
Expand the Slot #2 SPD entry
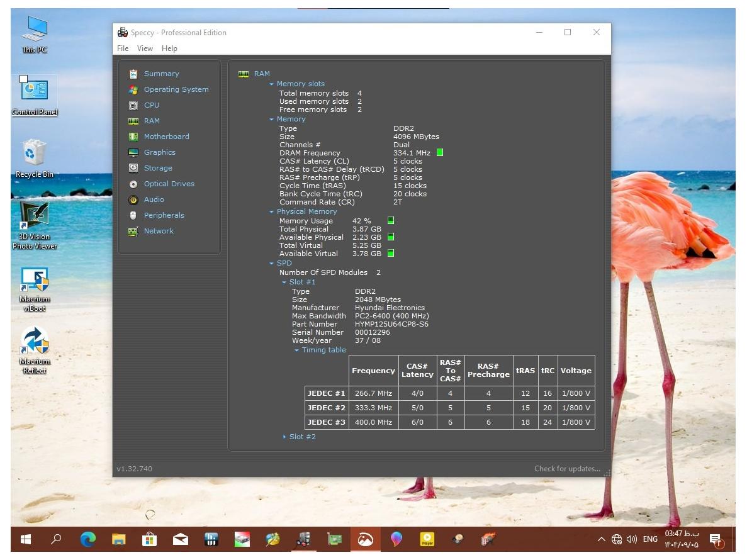[302, 437]
